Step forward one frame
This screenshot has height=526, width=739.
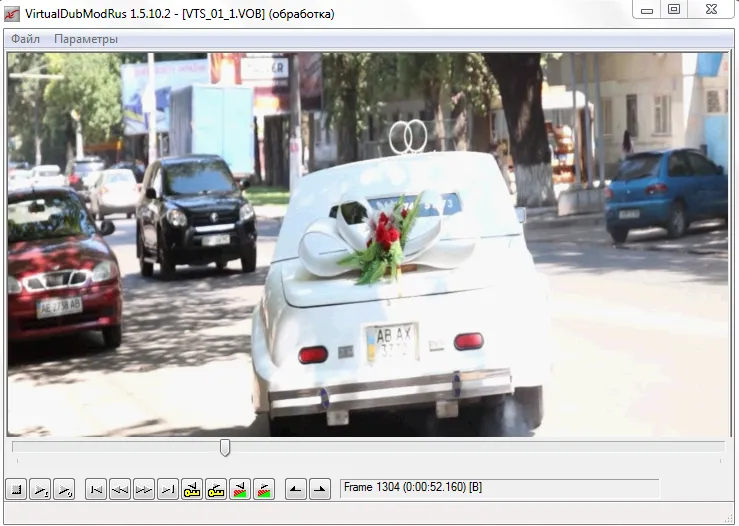coord(144,490)
